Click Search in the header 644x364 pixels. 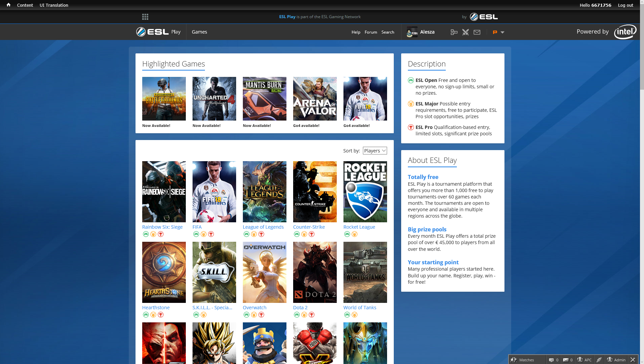[x=388, y=32]
